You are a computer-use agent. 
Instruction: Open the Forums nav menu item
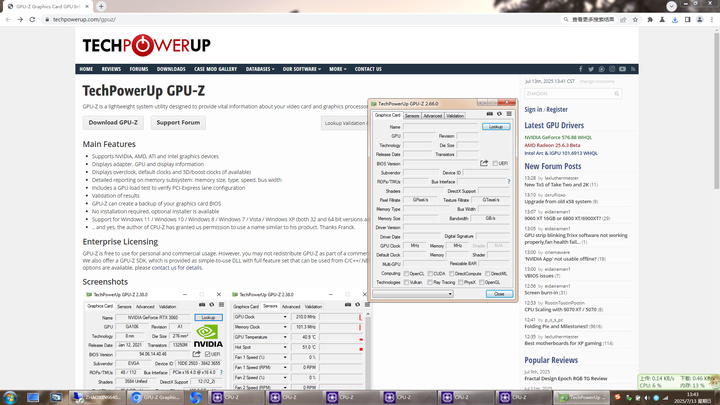(139, 69)
